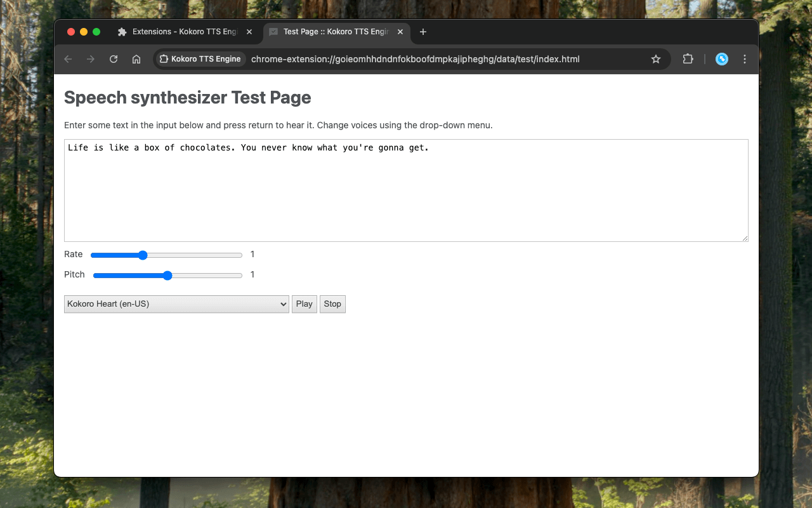Viewport: 812px width, 508px height.
Task: Click the Stop button
Action: point(332,304)
